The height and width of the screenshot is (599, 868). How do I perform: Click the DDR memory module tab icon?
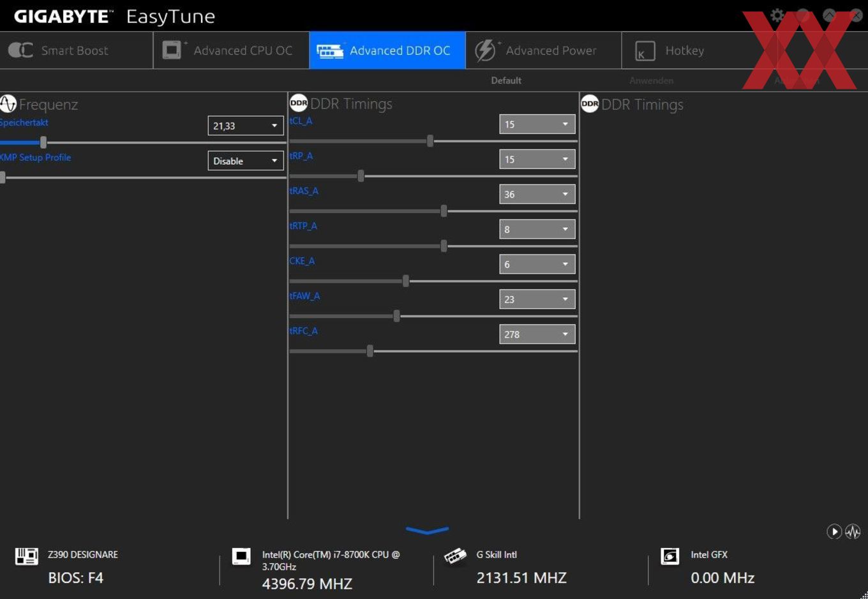click(x=330, y=52)
